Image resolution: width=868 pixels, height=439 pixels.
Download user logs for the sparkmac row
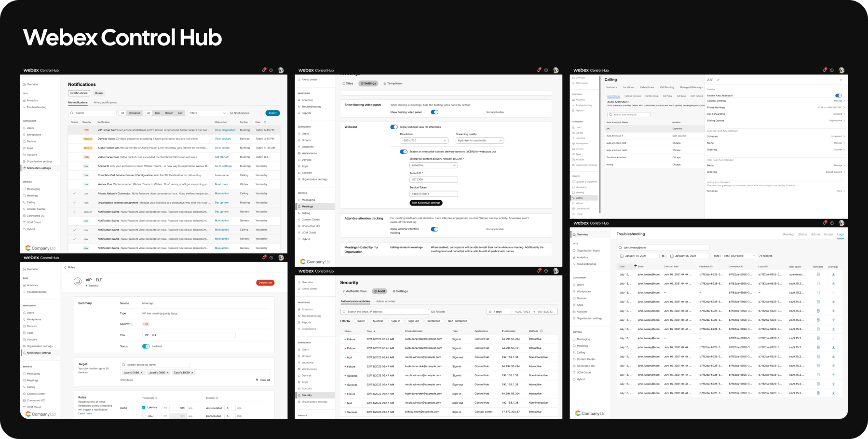[x=833, y=274]
